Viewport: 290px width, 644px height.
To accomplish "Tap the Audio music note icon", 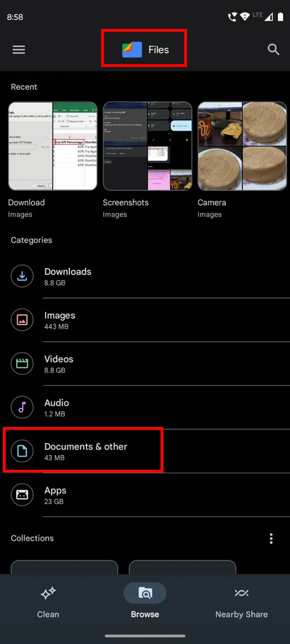I will pos(22,407).
